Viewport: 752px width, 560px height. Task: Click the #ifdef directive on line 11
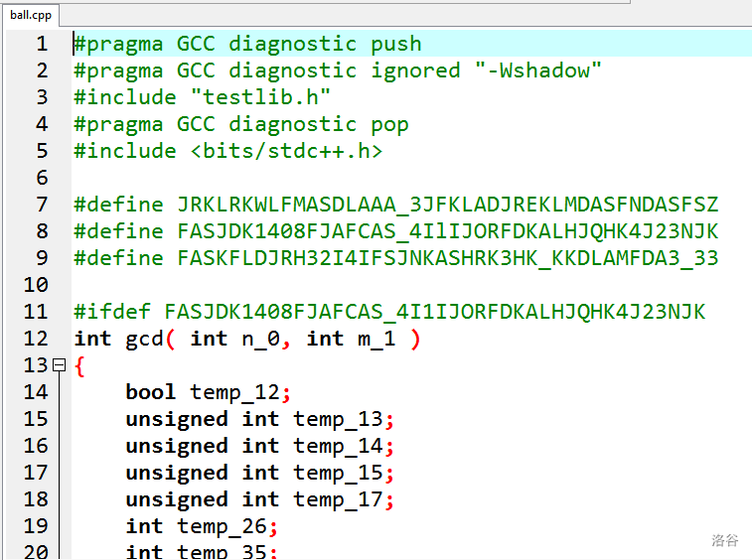[x=112, y=312]
